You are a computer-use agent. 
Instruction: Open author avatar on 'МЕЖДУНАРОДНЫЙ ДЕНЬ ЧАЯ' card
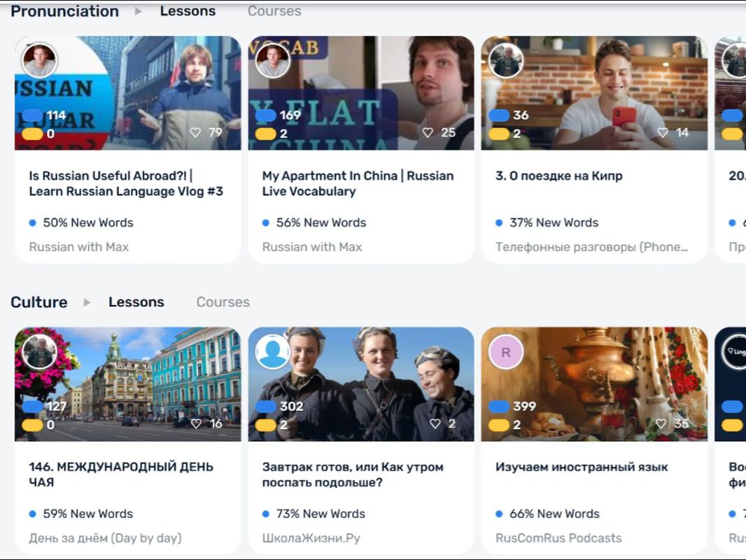point(39,352)
